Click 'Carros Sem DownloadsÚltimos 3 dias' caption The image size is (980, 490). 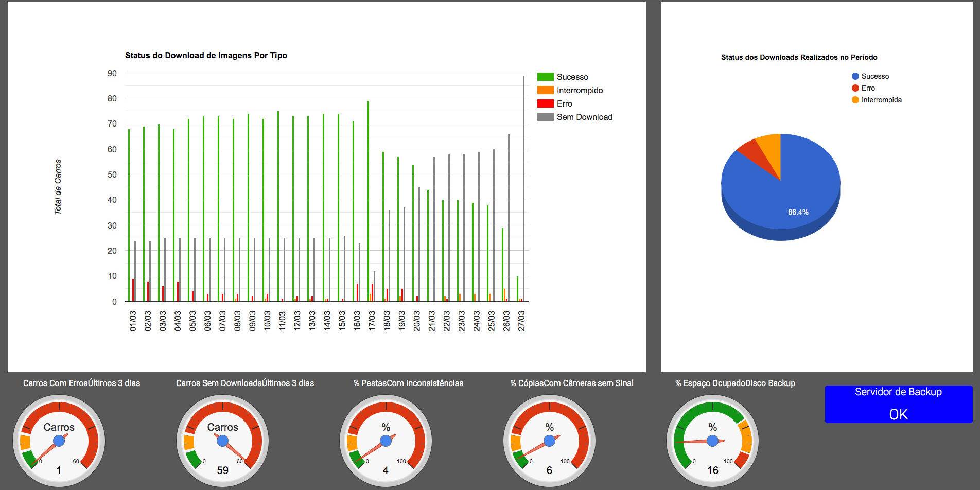(245, 383)
